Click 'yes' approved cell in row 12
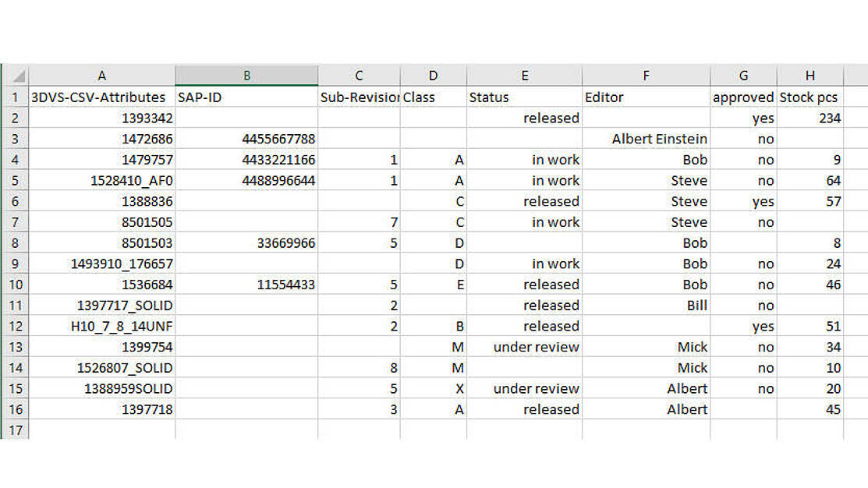868x488 pixels. [743, 326]
